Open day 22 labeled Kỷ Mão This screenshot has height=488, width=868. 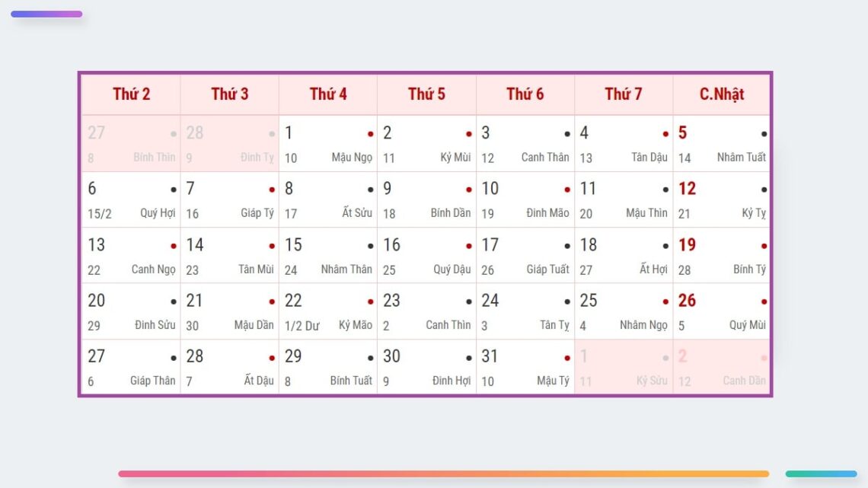click(x=328, y=311)
